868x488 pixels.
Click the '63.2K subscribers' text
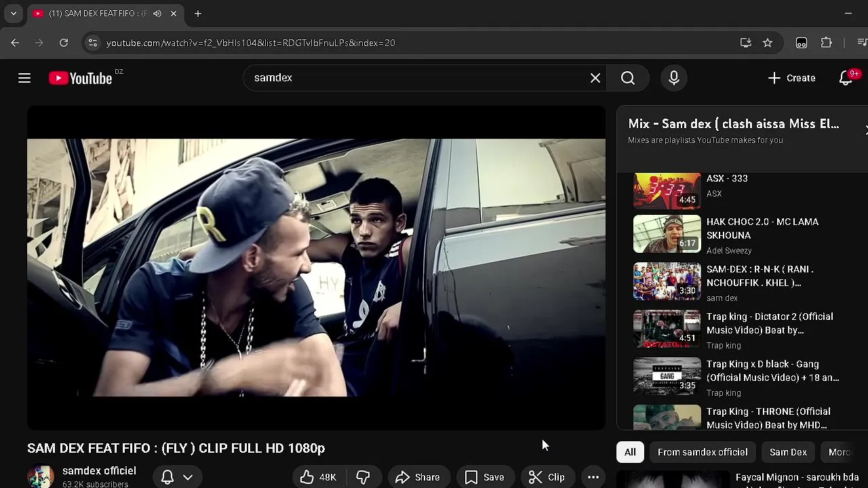(x=95, y=484)
